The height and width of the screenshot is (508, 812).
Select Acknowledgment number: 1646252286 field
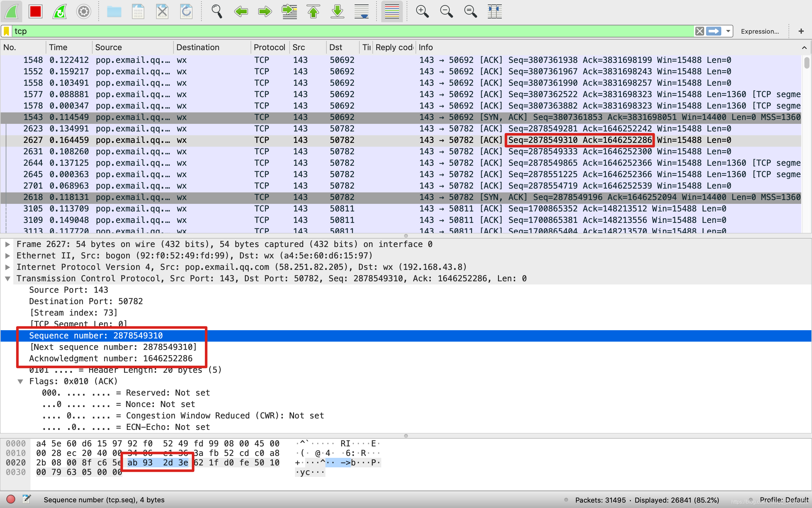(111, 358)
